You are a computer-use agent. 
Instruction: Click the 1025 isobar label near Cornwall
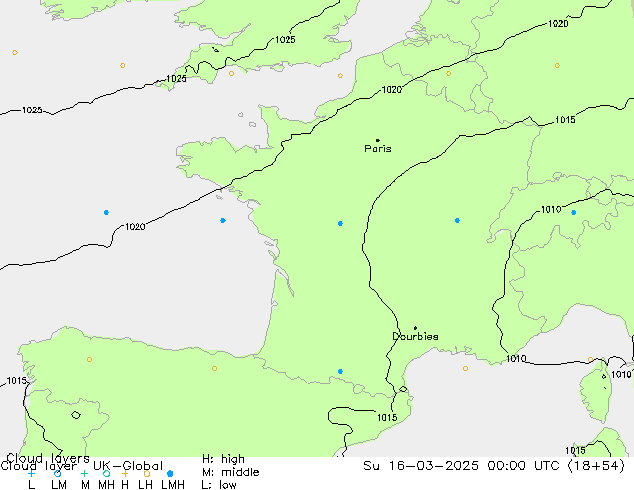(x=176, y=79)
